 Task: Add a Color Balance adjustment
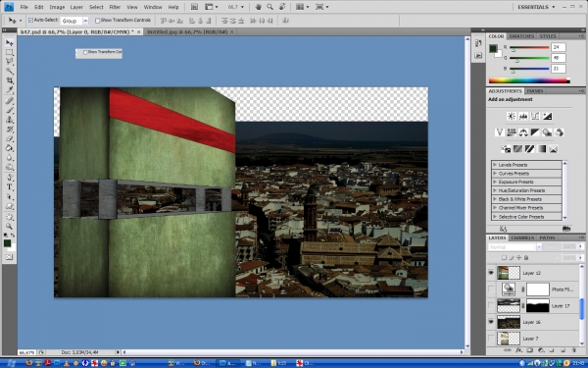tap(523, 132)
